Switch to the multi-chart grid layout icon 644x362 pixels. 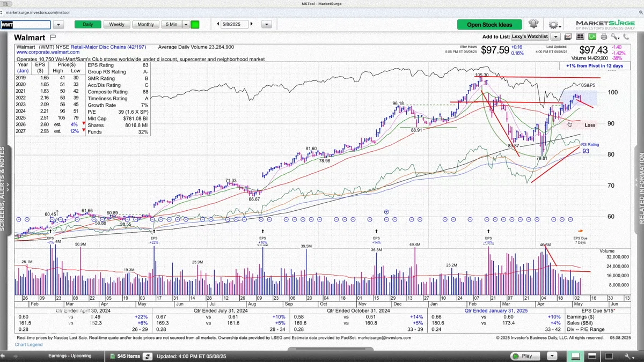pos(579,36)
